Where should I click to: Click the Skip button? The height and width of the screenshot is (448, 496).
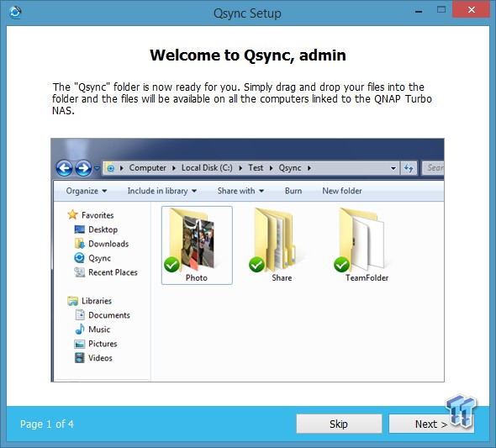(339, 424)
